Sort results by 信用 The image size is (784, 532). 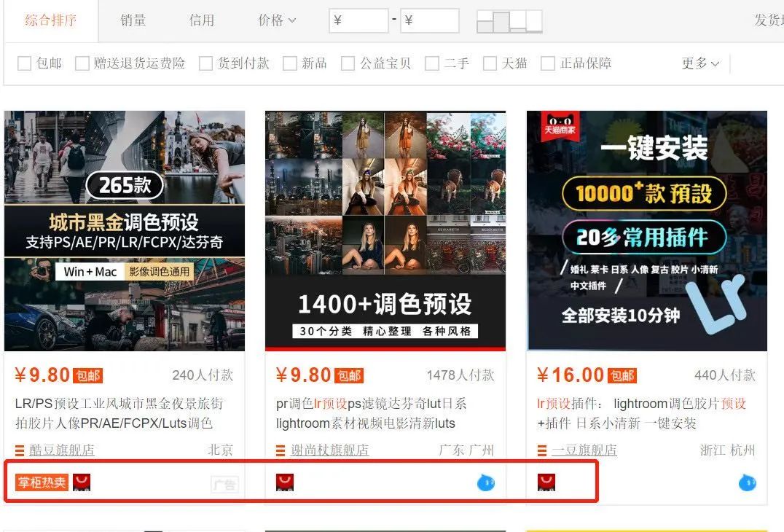click(x=202, y=20)
